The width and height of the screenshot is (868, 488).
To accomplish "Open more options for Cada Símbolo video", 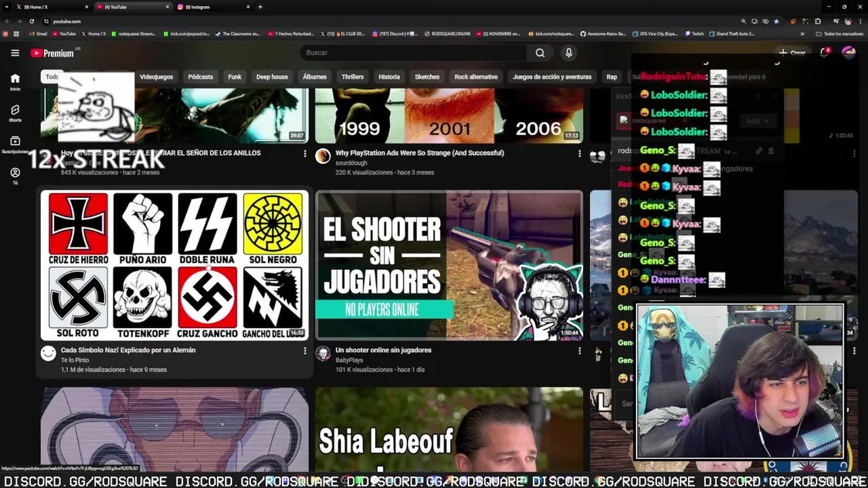I will pyautogui.click(x=304, y=351).
